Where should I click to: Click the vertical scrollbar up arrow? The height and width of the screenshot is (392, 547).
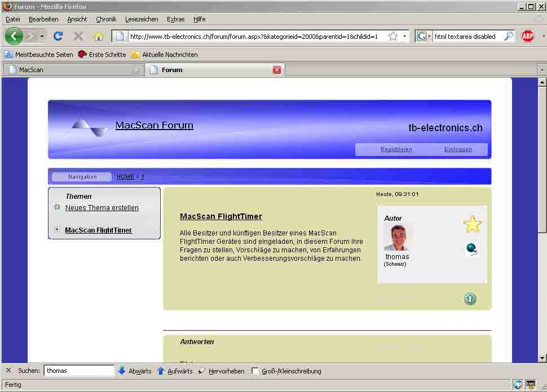coord(542,82)
